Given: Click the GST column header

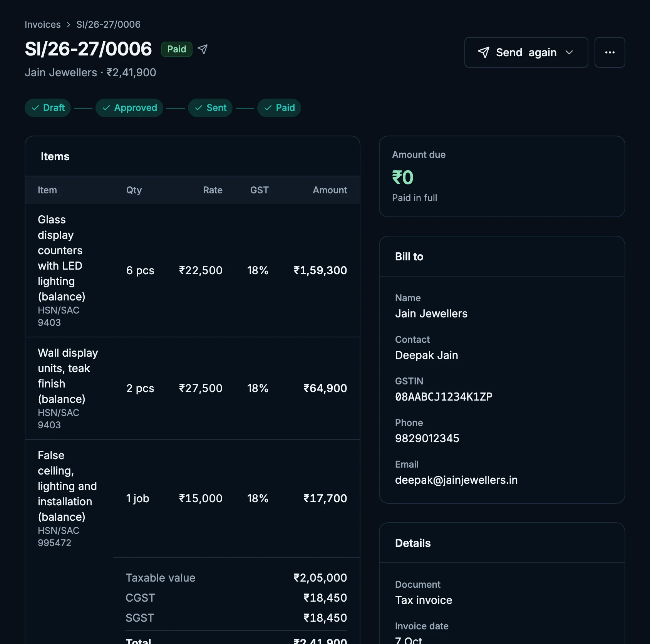Looking at the screenshot, I should [x=259, y=190].
